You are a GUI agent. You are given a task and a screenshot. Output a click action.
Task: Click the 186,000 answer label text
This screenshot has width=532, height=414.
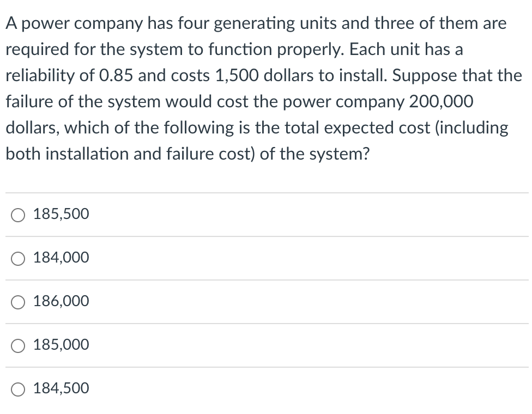[x=61, y=301]
